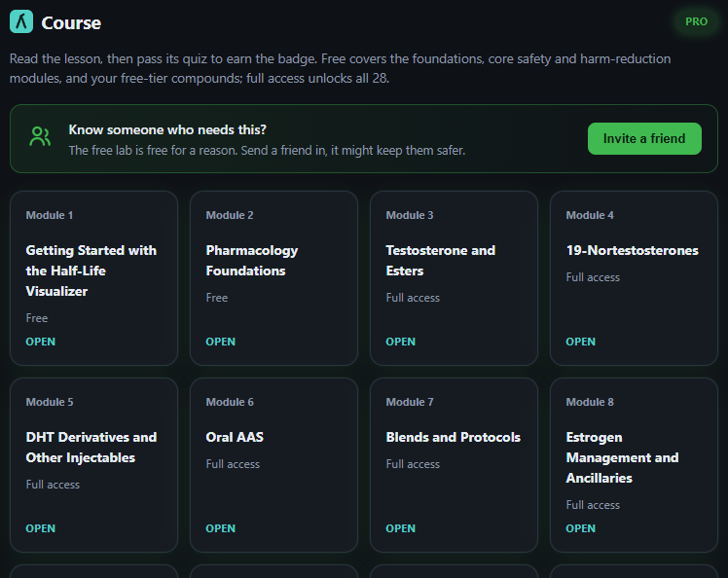The width and height of the screenshot is (728, 578).
Task: Click Full access under Testosterone and Esters
Action: pos(413,298)
